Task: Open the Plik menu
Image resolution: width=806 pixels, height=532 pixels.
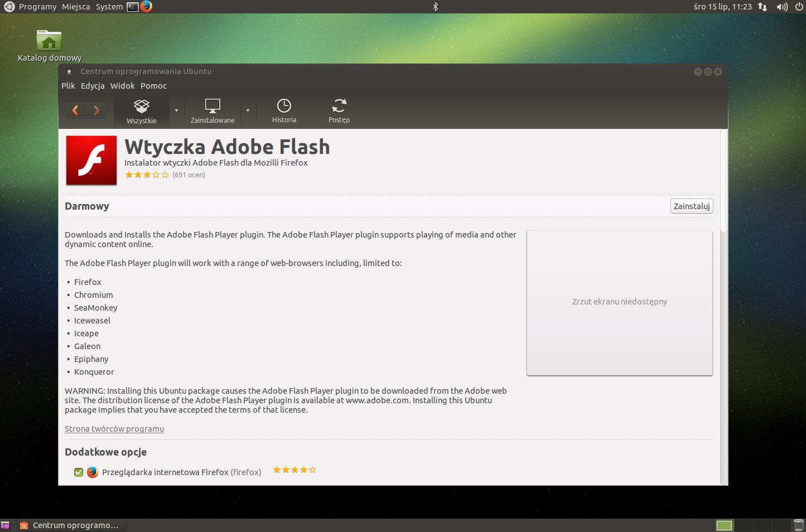Action: point(68,86)
